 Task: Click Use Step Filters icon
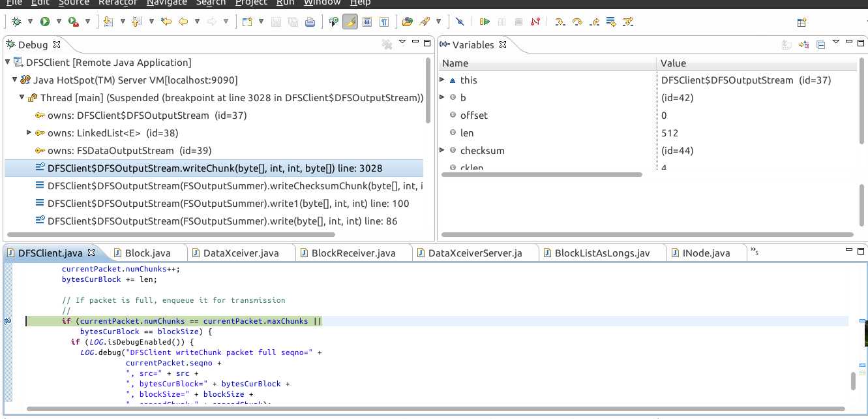pyautogui.click(x=628, y=22)
